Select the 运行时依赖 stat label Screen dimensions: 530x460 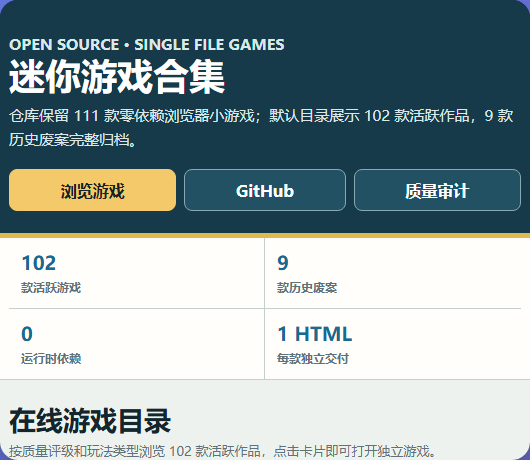tap(51, 359)
